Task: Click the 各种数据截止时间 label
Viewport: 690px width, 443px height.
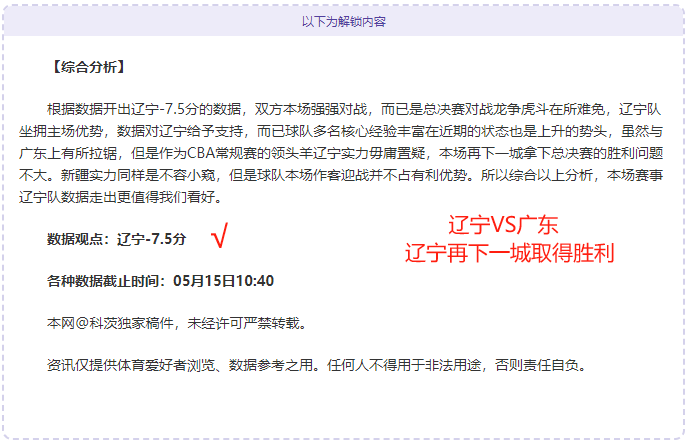Action: click(x=103, y=281)
